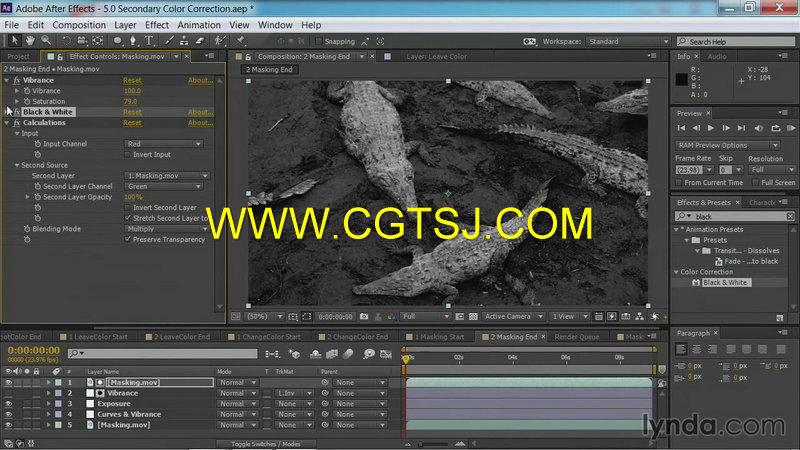Image resolution: width=800 pixels, height=450 pixels.
Task: Toggle audio mute in Preview panel
Action: coord(759,128)
